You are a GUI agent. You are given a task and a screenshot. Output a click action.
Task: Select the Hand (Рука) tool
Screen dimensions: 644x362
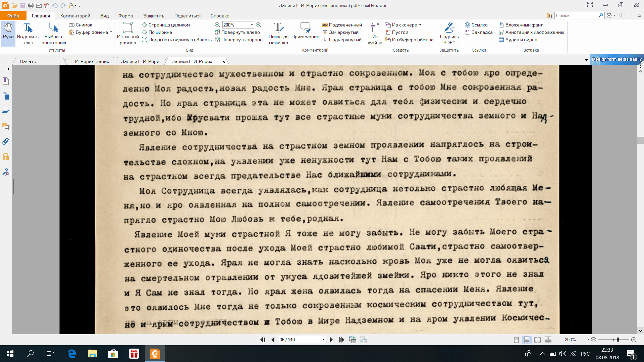[8, 33]
